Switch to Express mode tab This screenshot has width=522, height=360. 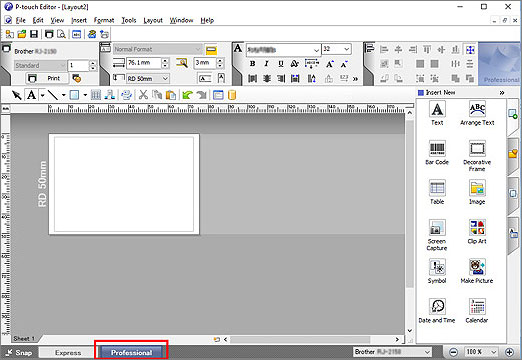[x=68, y=353]
